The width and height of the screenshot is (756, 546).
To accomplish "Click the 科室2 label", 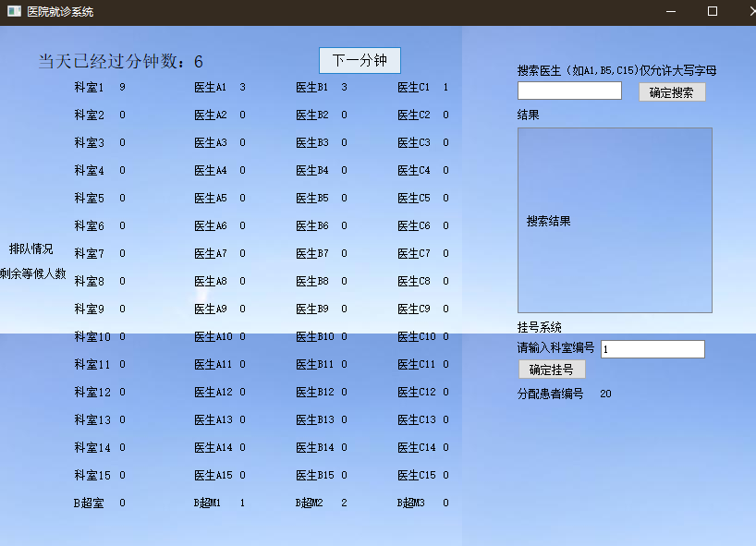I will (x=90, y=115).
